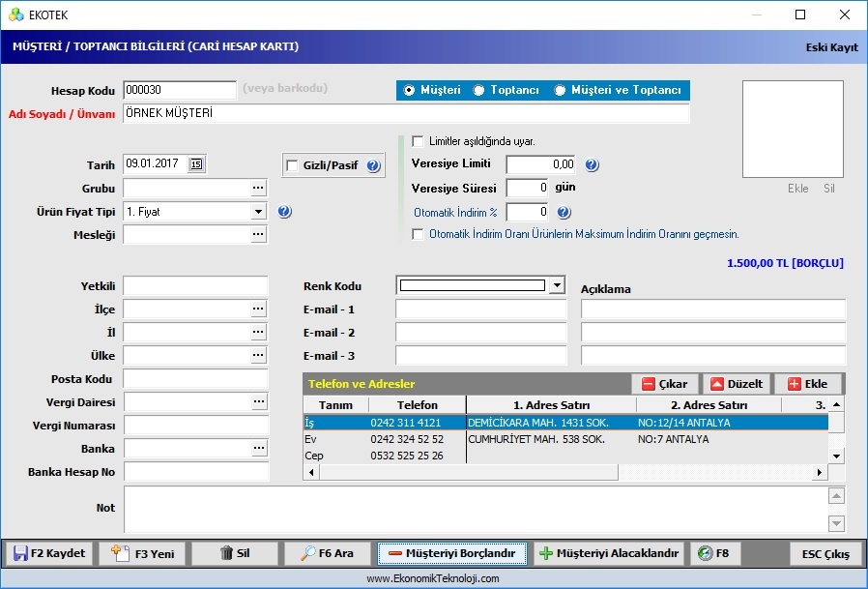The height and width of the screenshot is (589, 868).
Task: Open the Grubu lookup ellipsis button
Action: pos(258,189)
